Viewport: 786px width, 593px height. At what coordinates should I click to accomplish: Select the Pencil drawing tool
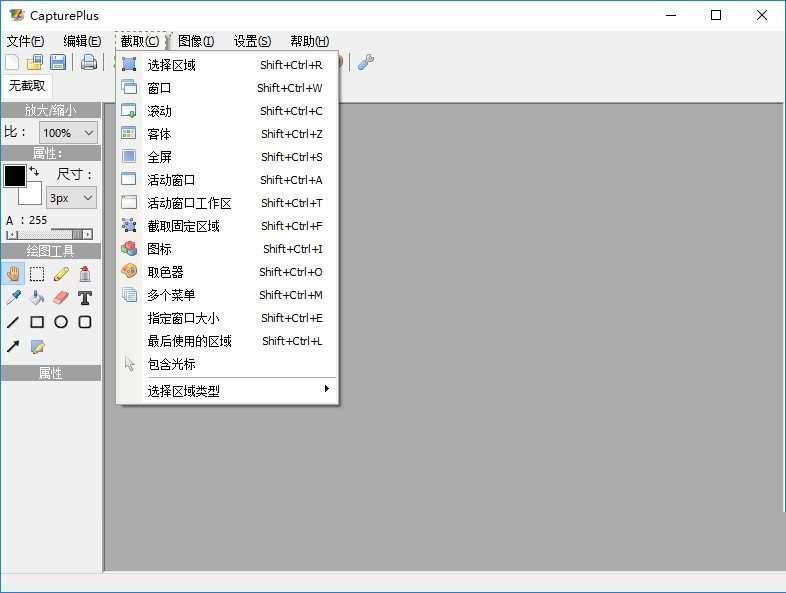pyautogui.click(x=61, y=274)
